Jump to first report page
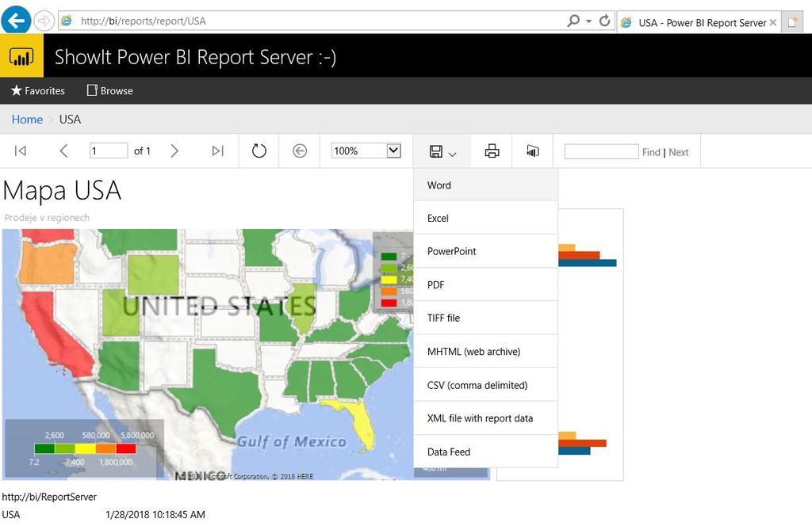The height and width of the screenshot is (530, 812). [21, 151]
